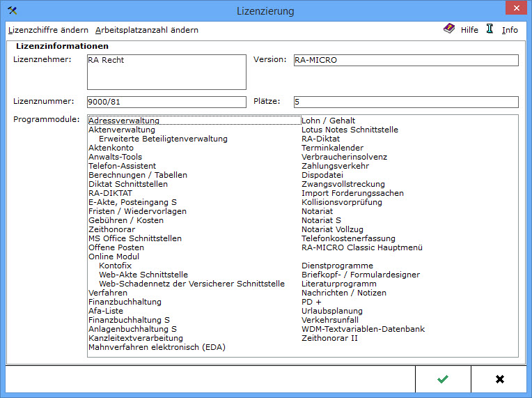Select MS Office Schnittstellen module
Screen dimensions: 532x398
(135, 238)
